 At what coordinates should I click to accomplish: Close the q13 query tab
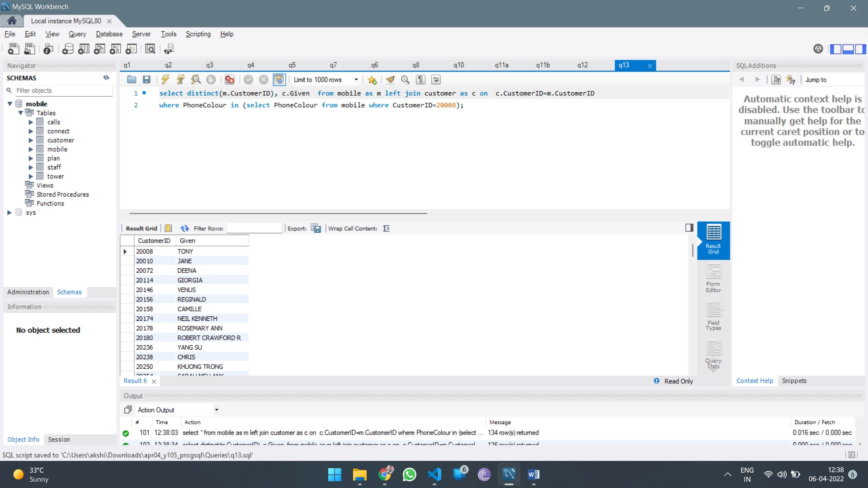click(650, 66)
